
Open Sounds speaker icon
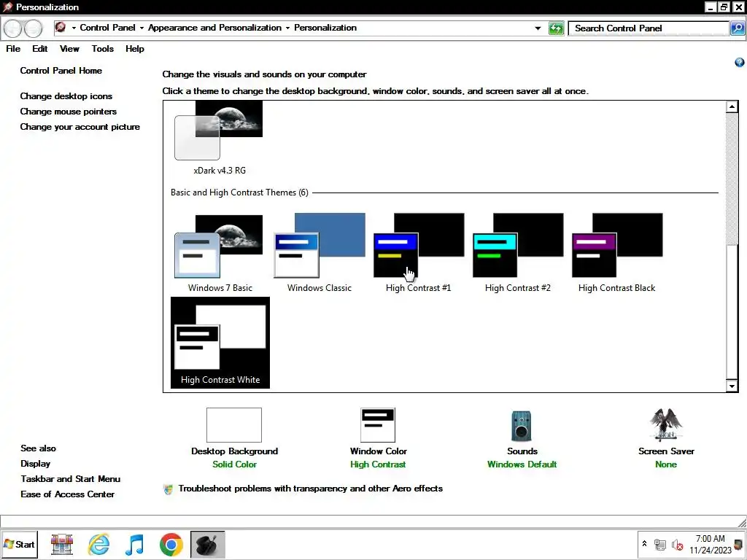tap(522, 426)
